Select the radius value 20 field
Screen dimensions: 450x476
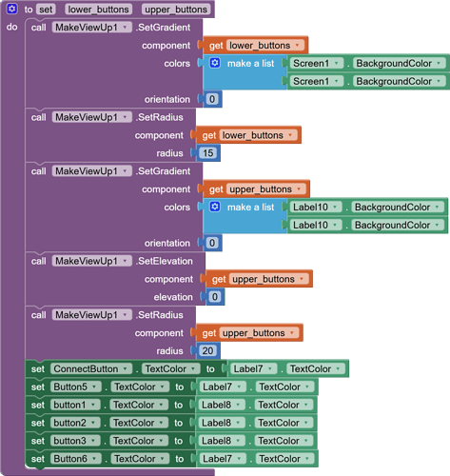pyautogui.click(x=207, y=350)
